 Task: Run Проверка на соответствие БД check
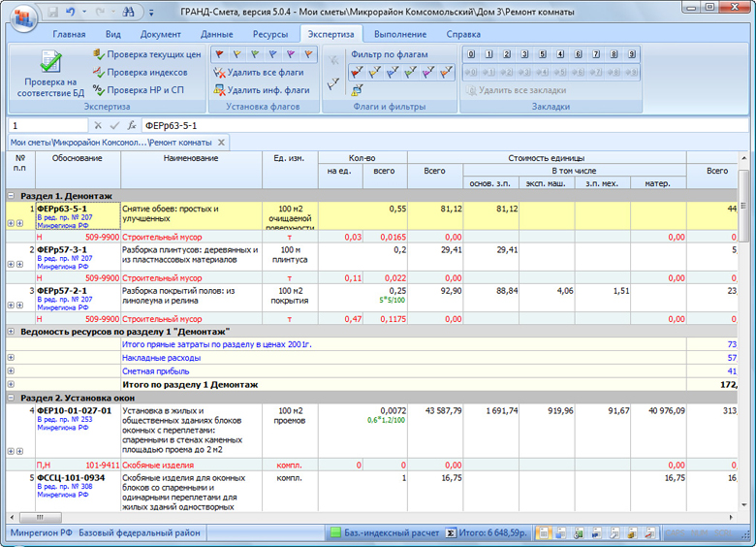(50, 73)
